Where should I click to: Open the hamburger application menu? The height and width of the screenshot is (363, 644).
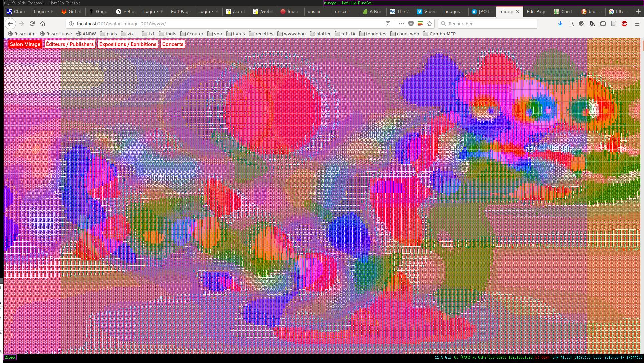coord(637,24)
